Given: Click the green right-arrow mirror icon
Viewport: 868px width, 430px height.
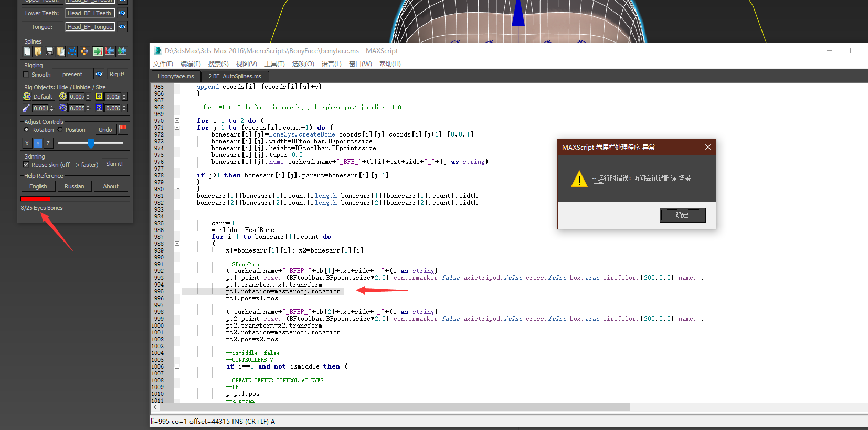Looking at the screenshot, I should tap(98, 51).
